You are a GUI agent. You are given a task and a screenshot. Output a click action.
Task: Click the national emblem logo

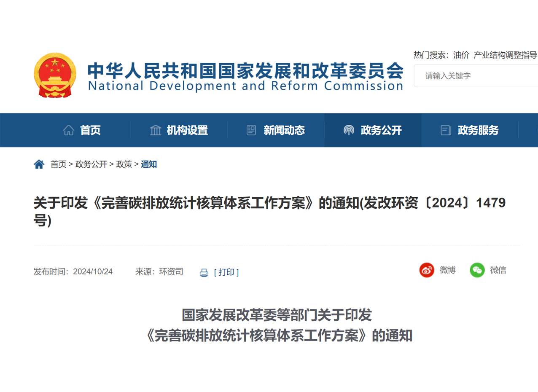point(55,76)
